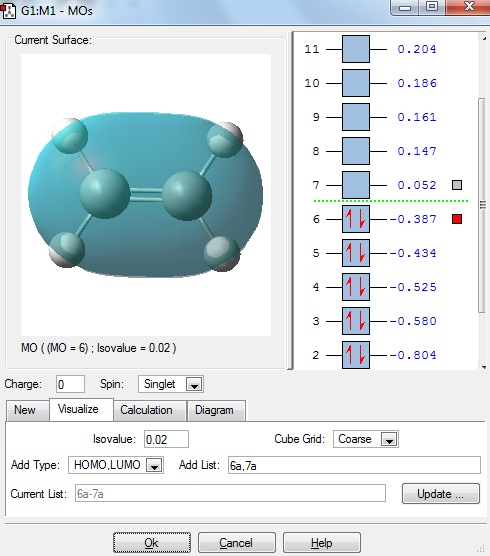The image size is (490, 556).
Task: Click the orbital list scroll down arrow
Action: click(x=484, y=367)
